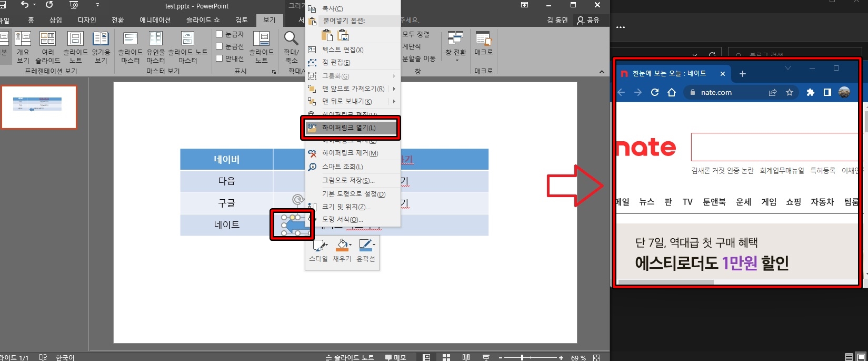Open the Chrome extensions puzzle icon
Viewport: 868px width, 361px height.
(811, 92)
